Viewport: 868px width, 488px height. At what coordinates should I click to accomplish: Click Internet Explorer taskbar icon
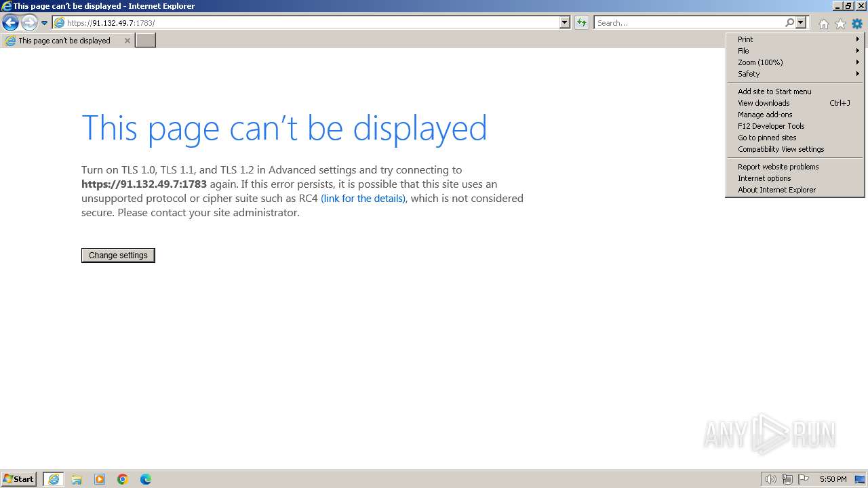pyautogui.click(x=54, y=479)
